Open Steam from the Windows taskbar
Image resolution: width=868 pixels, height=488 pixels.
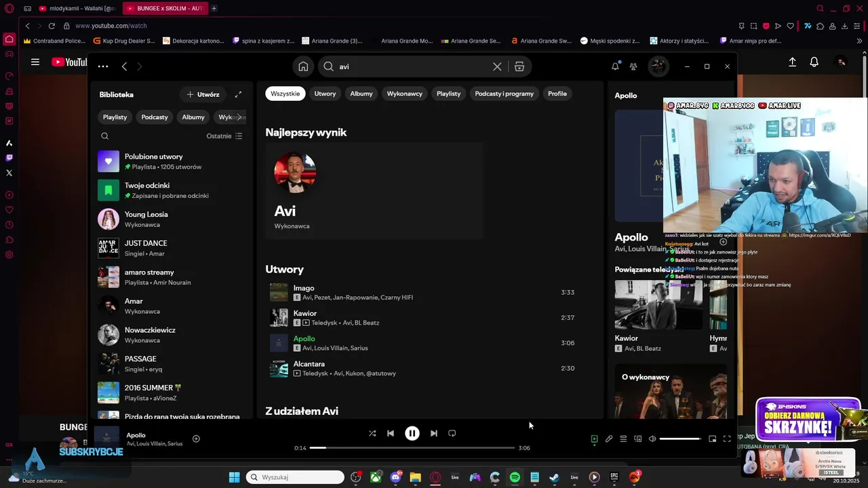554,477
